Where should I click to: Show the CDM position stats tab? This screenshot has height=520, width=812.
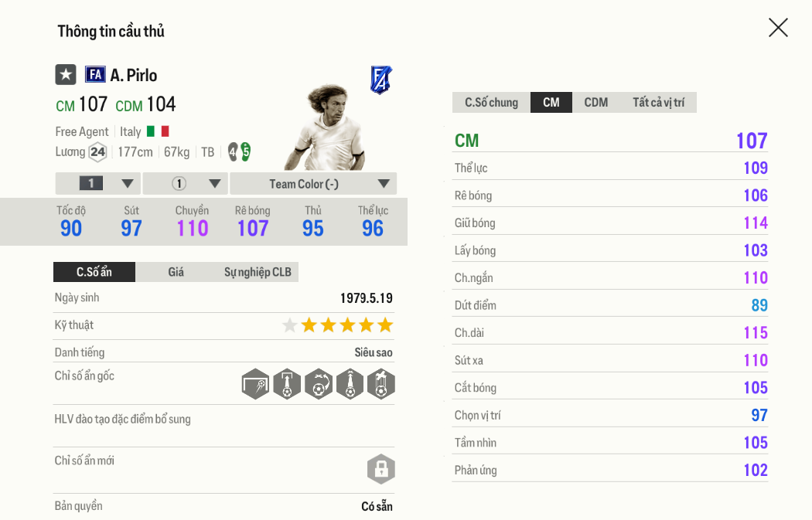point(595,103)
